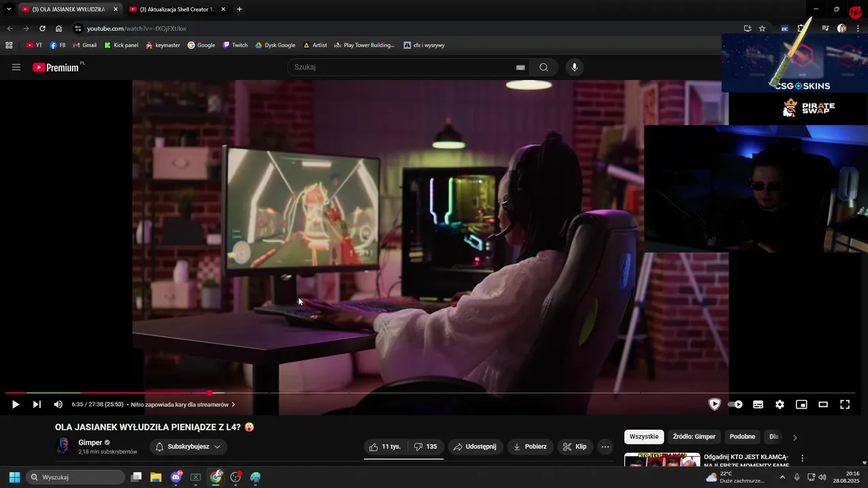The image size is (868, 488).
Task: Open the Twitch bookmark
Action: click(235, 45)
